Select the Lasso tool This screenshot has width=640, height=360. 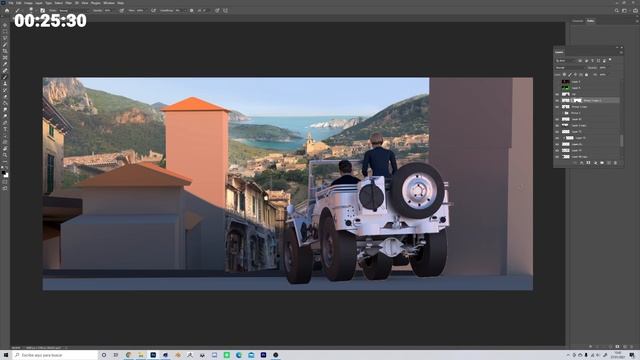pos(5,38)
